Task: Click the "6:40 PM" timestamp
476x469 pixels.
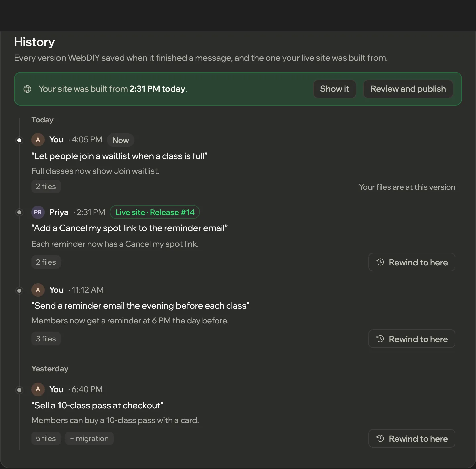Action: [87, 389]
